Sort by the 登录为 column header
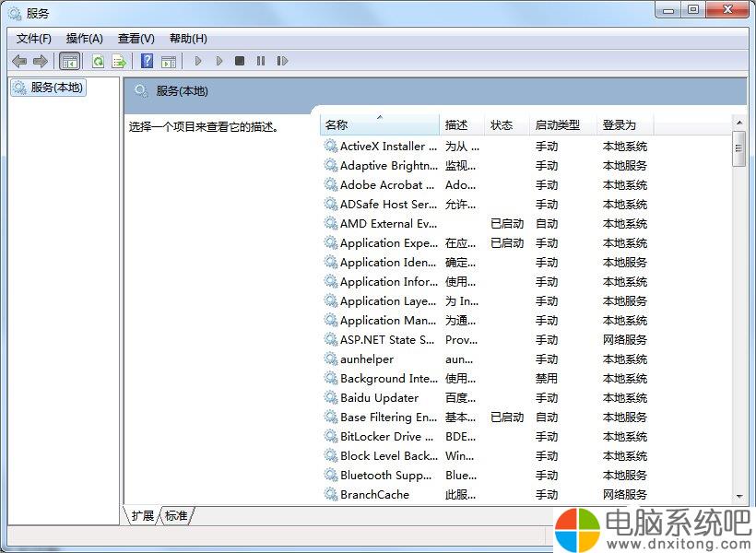 [x=625, y=124]
